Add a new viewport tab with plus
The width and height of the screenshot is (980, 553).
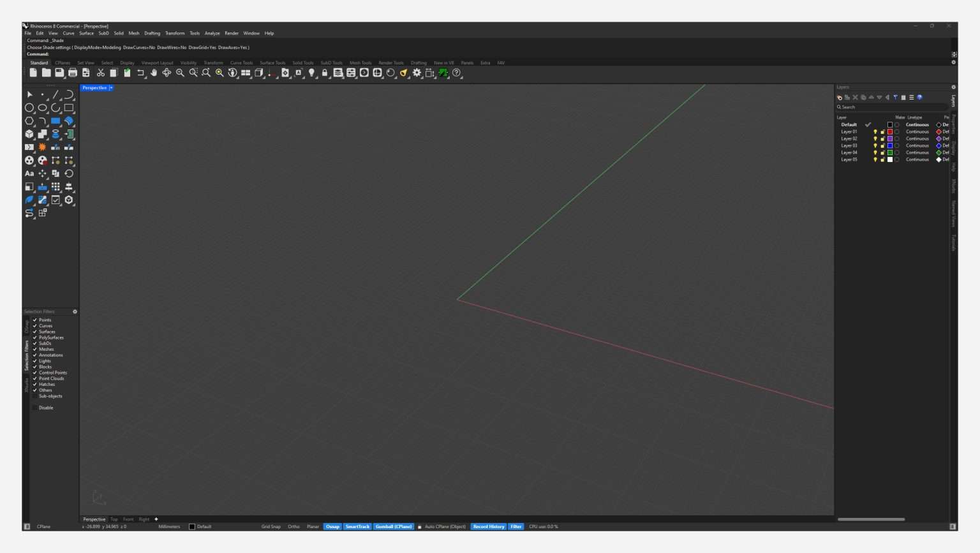tap(156, 519)
